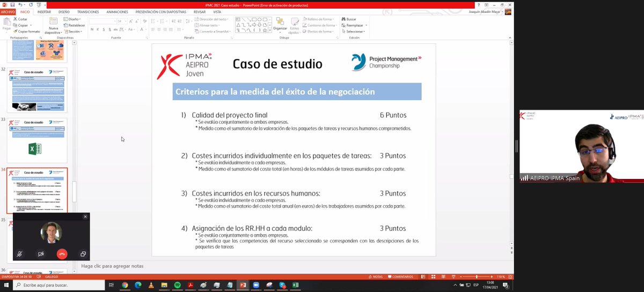The height and width of the screenshot is (292, 644).
Task: Toggle microphone mute in call overlay
Action: point(20,254)
